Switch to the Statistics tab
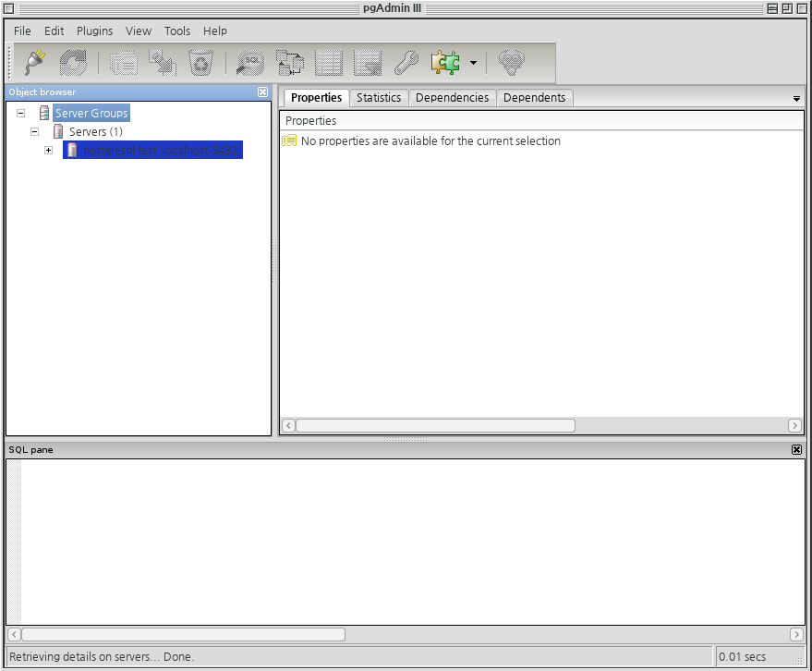 [x=379, y=97]
